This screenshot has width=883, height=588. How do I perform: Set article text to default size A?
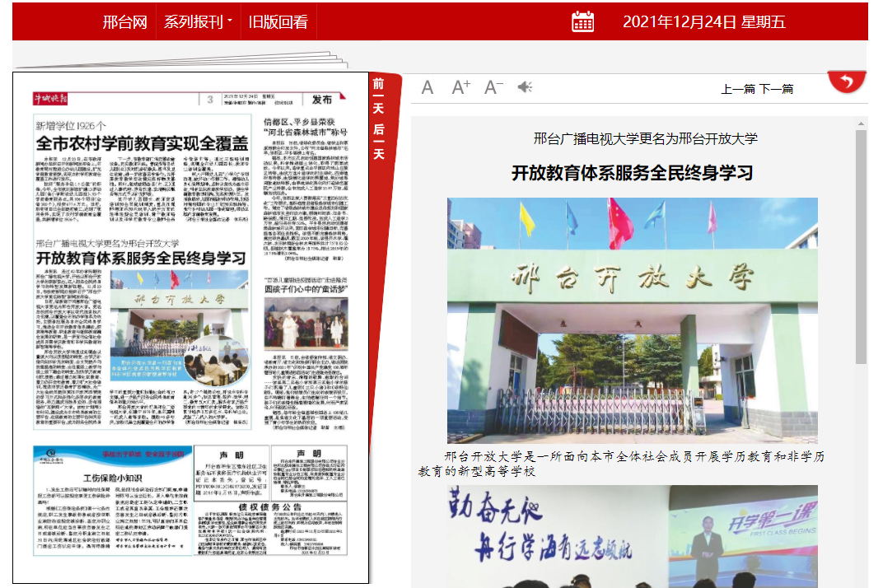(x=427, y=87)
